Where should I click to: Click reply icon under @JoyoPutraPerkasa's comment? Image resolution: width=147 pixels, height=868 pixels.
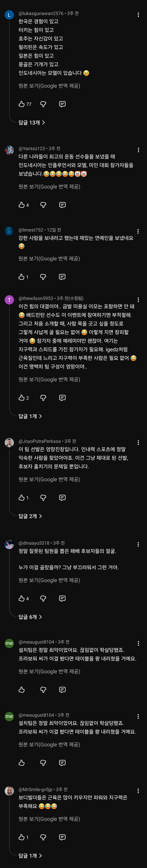(x=62, y=498)
